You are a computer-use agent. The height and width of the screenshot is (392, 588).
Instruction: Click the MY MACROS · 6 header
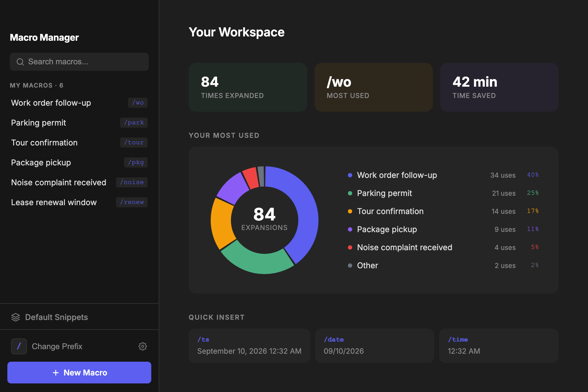point(36,85)
